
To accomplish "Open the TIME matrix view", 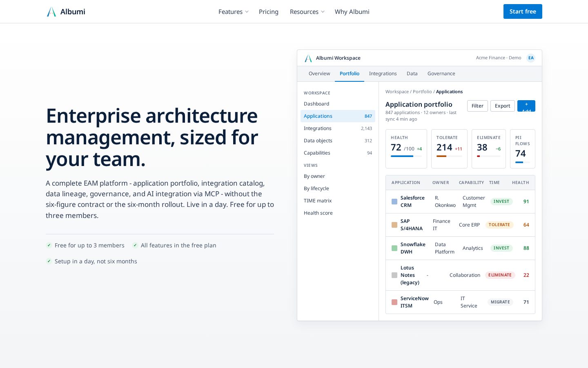I will [x=338, y=201].
